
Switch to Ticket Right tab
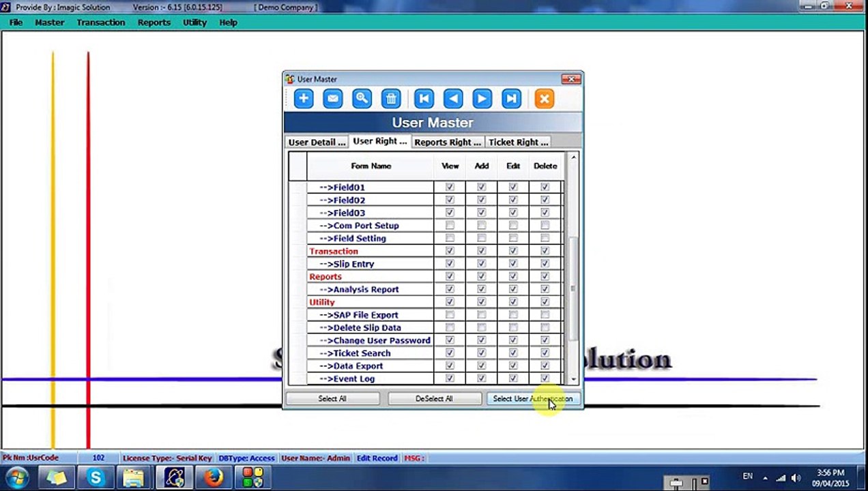[518, 142]
